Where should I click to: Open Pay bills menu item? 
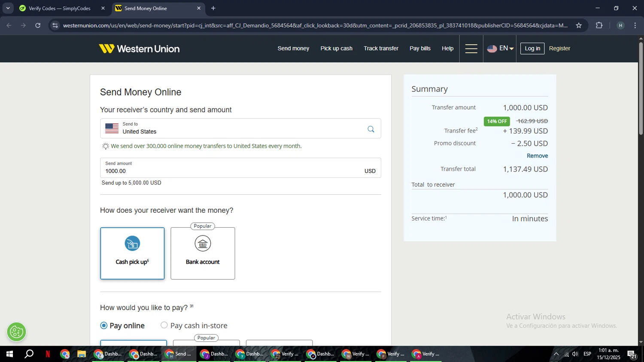(420, 48)
